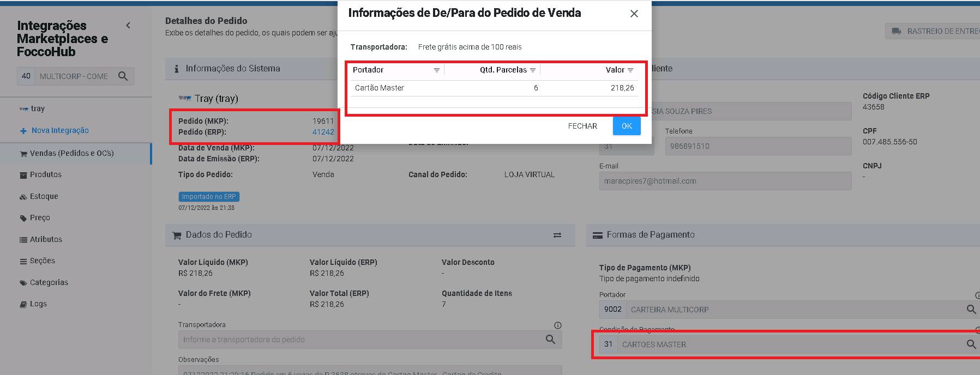Select Atributos in the sidebar
The image size is (980, 375).
pyautogui.click(x=41, y=239)
